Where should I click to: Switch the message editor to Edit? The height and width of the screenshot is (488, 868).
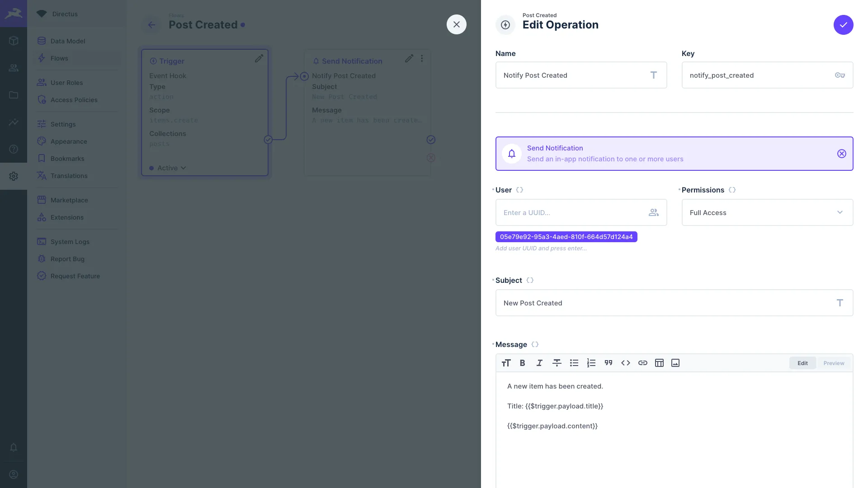coord(802,363)
